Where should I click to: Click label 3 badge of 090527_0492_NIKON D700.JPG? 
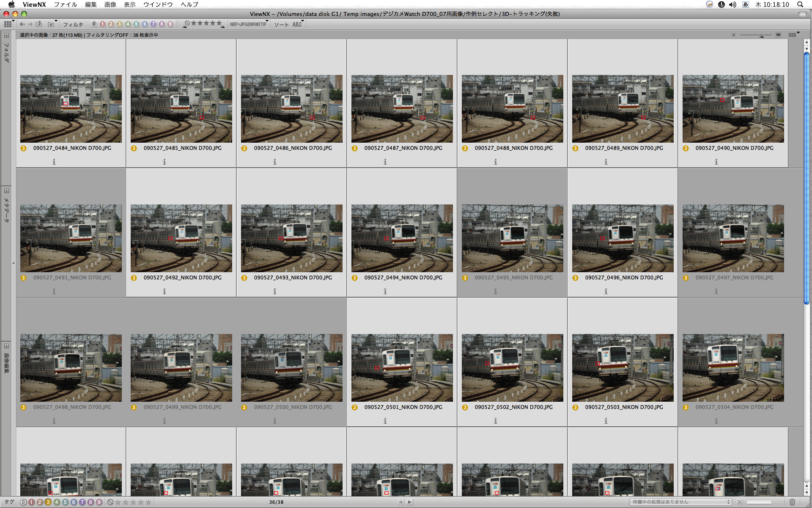[134, 278]
